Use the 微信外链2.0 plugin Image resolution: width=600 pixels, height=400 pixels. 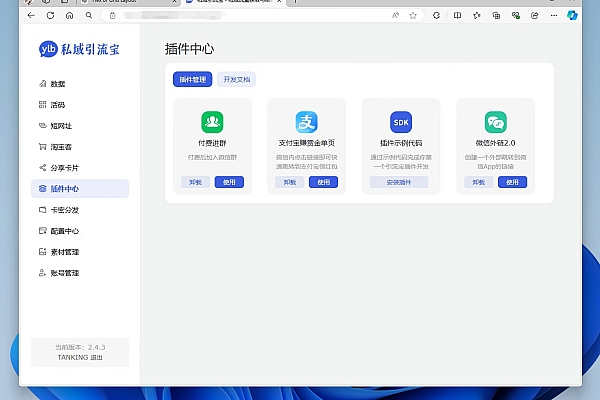(x=512, y=182)
